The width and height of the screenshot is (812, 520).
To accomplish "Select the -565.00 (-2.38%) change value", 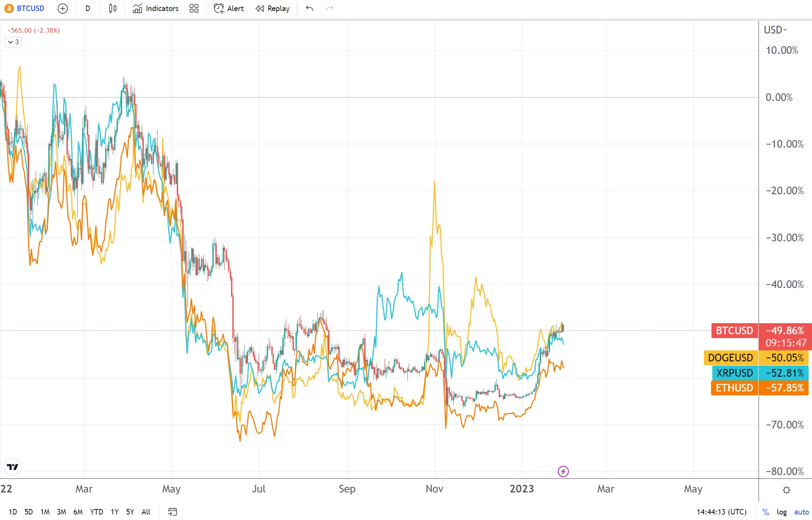I will pyautogui.click(x=33, y=31).
